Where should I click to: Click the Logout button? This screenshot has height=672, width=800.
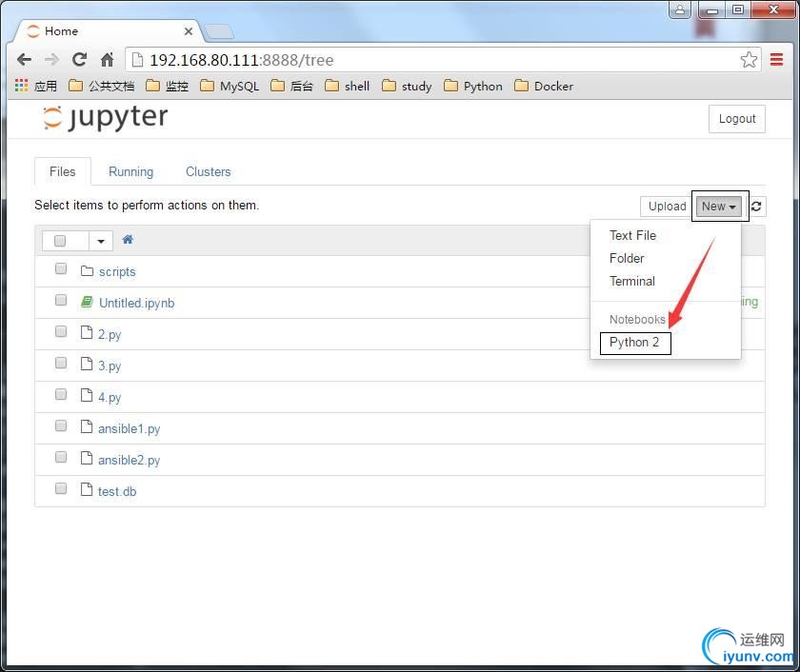click(737, 119)
